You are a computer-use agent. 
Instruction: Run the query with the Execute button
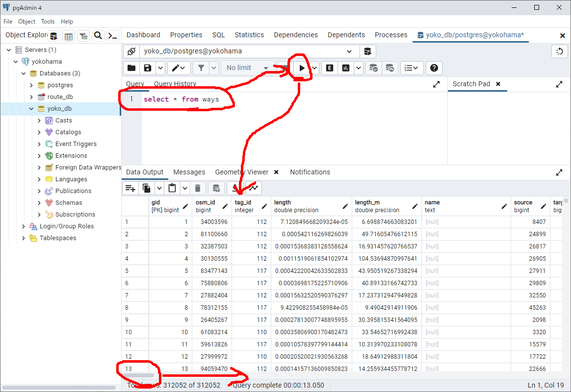pos(302,68)
